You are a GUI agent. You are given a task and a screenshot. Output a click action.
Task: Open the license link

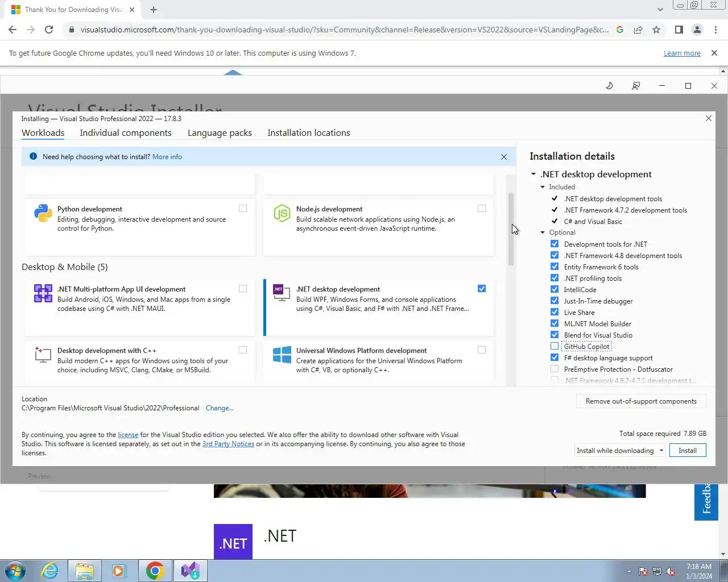128,435
